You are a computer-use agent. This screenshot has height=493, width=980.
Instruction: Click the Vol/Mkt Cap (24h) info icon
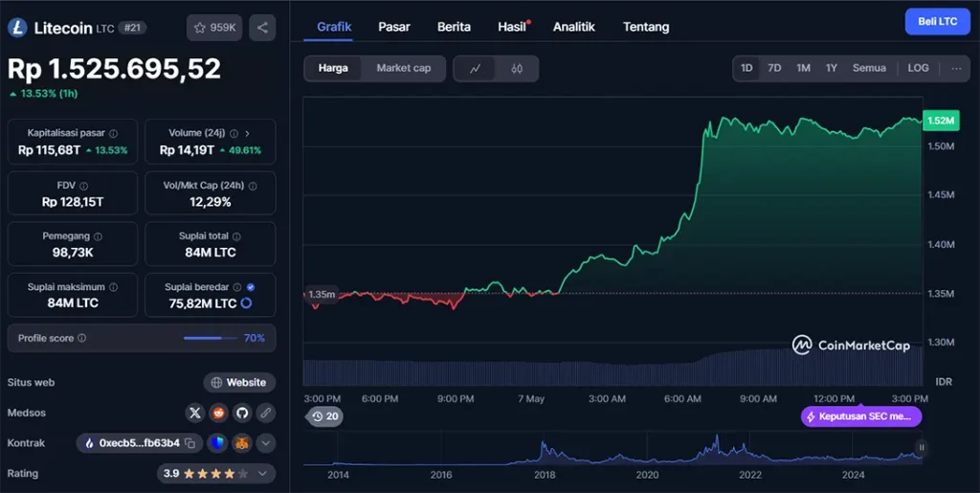click(253, 186)
